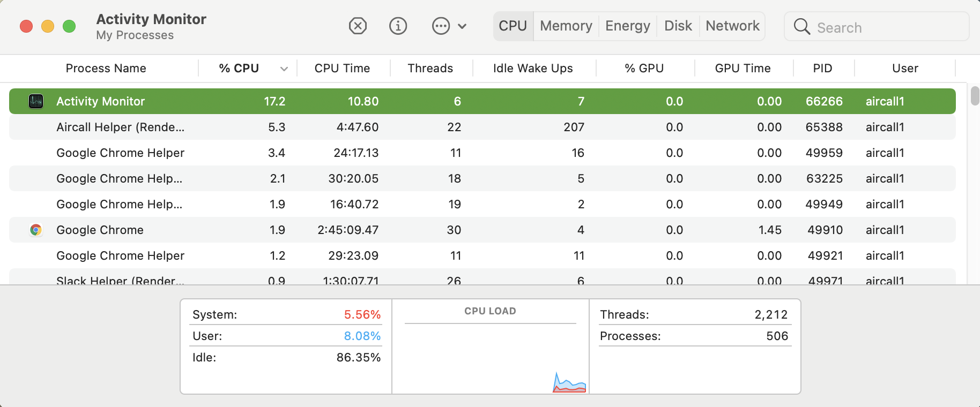Sort by User column header
This screenshot has height=407, width=980.
click(905, 68)
